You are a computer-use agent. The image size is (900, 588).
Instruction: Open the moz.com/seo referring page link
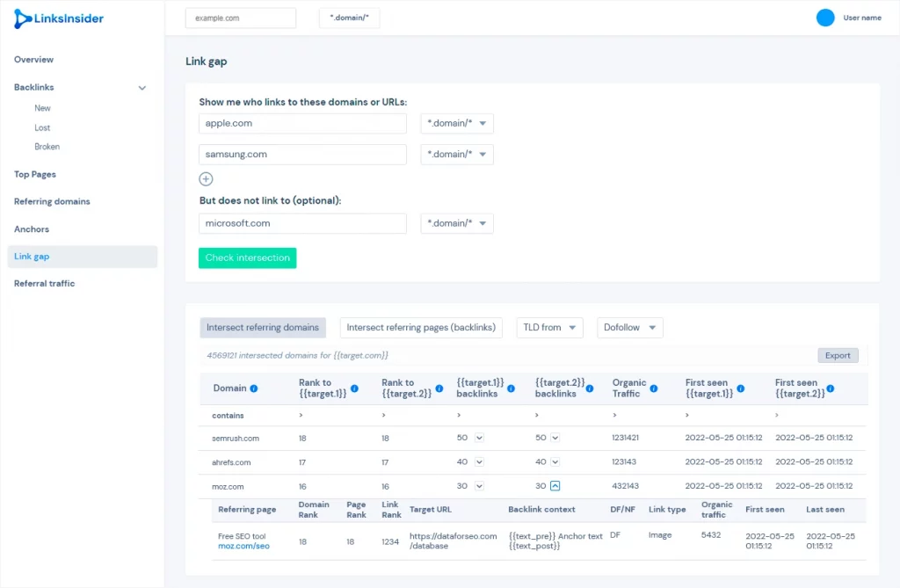click(x=244, y=546)
